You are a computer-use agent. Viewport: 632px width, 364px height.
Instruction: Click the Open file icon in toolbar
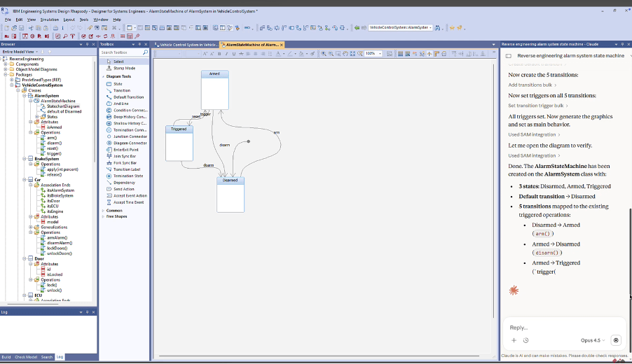tap(14, 28)
